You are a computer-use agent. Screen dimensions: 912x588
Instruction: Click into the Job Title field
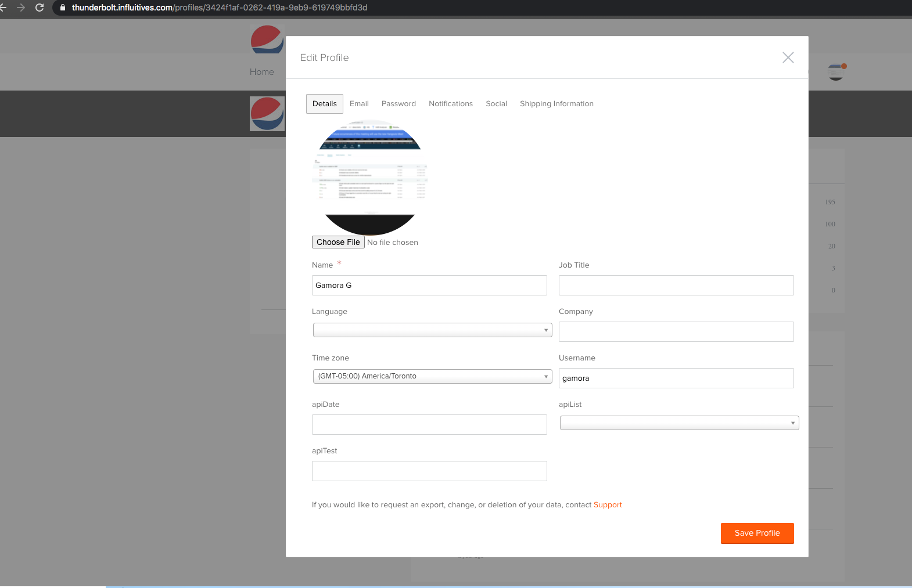click(x=676, y=286)
